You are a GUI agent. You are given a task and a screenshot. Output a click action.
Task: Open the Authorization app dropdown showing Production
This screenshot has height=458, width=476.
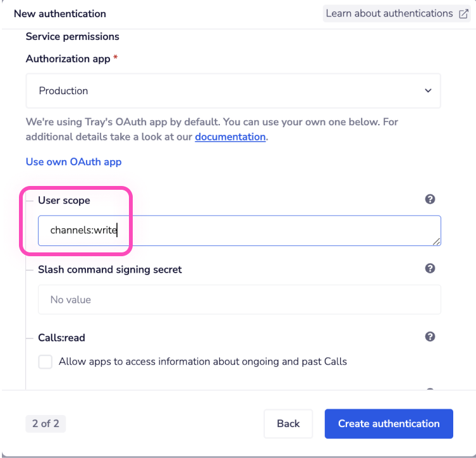pos(233,90)
